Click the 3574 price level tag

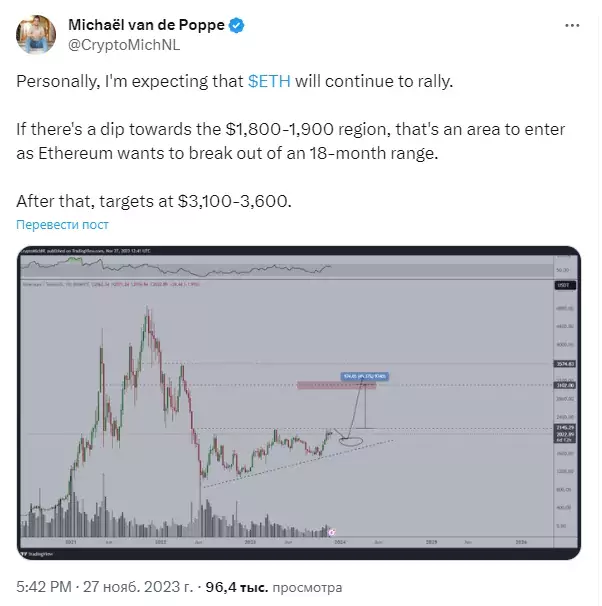coord(565,364)
